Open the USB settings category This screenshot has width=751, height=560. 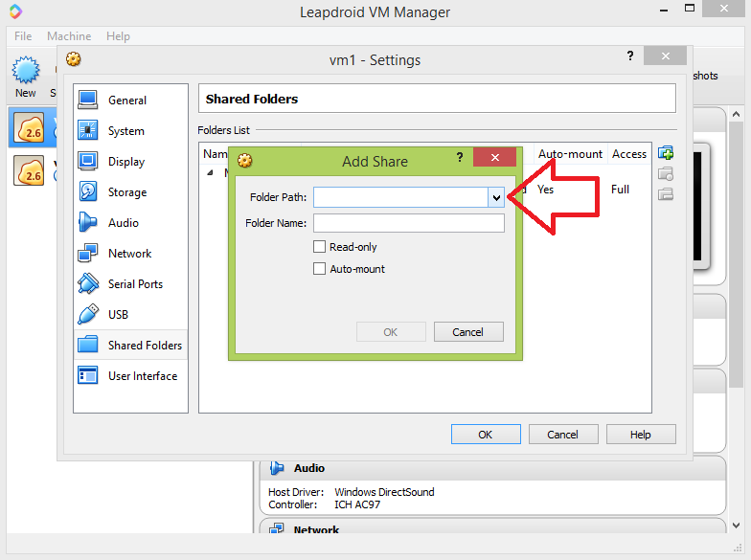tap(130, 314)
